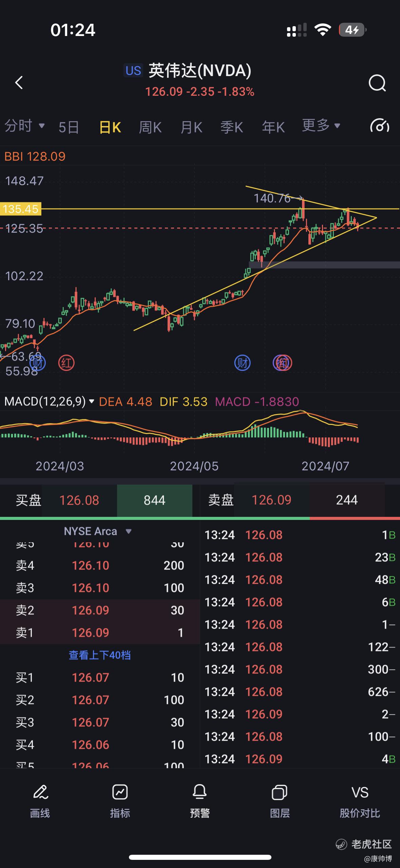The image size is (400, 868).
Task: Switch to the 5日 tab
Action: click(x=69, y=127)
